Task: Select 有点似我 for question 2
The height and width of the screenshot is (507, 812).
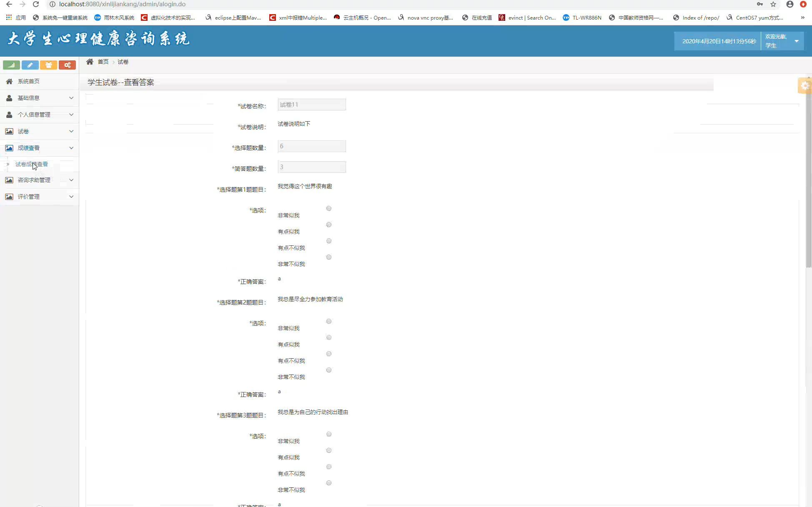Action: pyautogui.click(x=329, y=337)
